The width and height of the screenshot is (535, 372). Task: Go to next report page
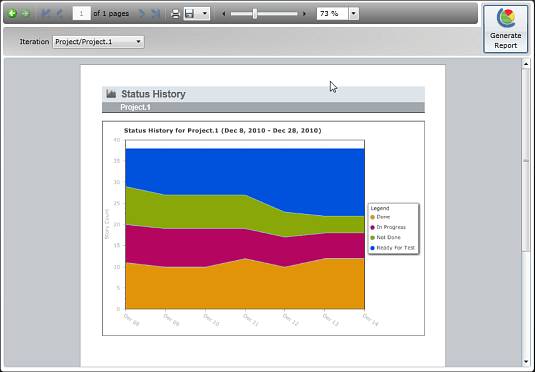tap(142, 14)
